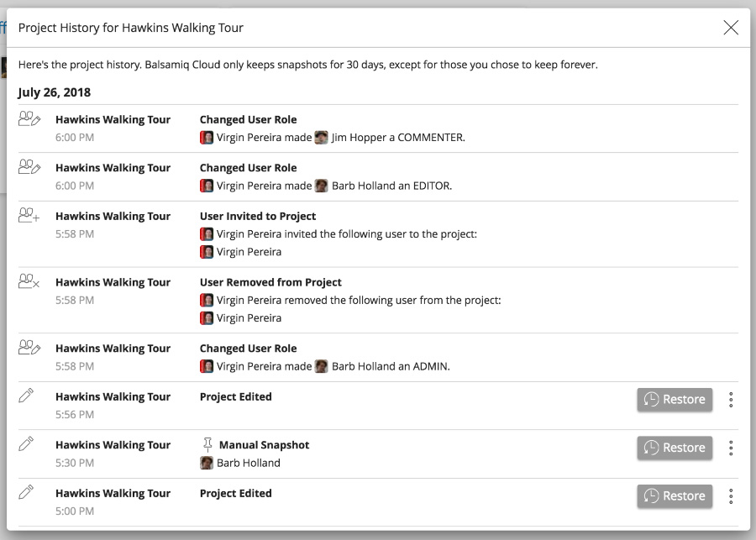The width and height of the screenshot is (756, 540).
Task: Click the User Removed from Project icon
Action: point(29,282)
